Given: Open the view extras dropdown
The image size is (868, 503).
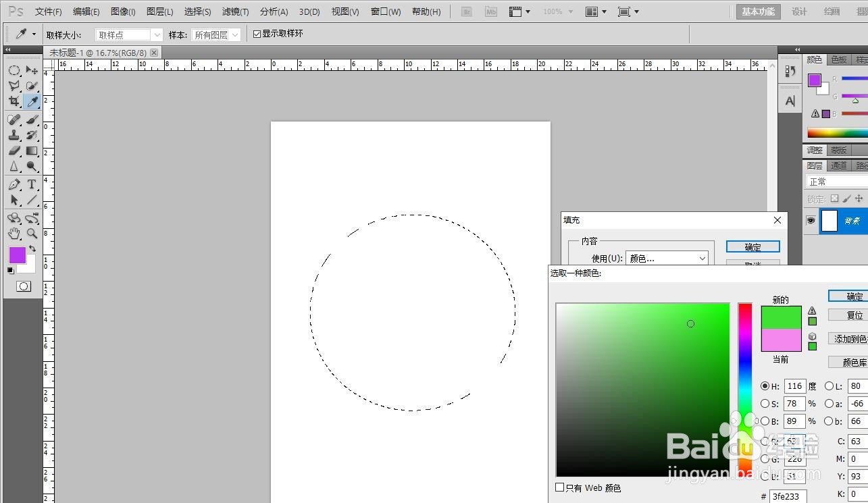Looking at the screenshot, I should click(519, 11).
